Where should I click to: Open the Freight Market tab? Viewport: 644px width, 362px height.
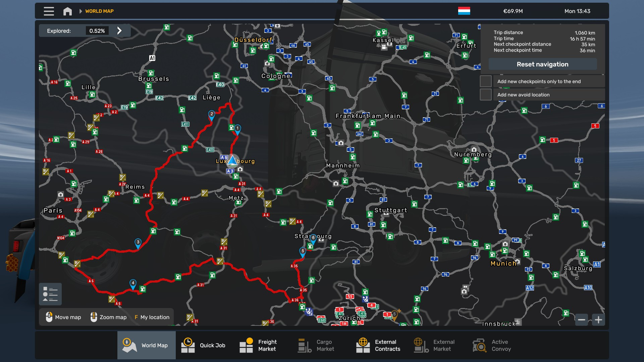[x=258, y=345]
